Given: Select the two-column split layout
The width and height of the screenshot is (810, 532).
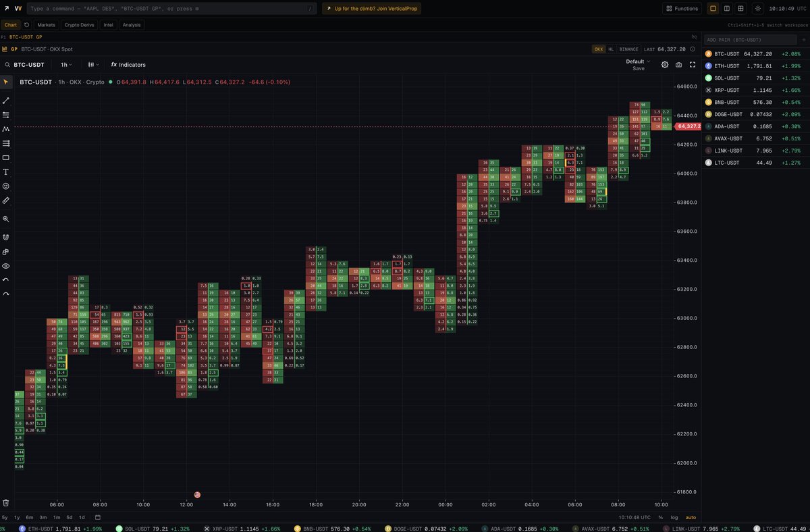Looking at the screenshot, I should tap(726, 9).
